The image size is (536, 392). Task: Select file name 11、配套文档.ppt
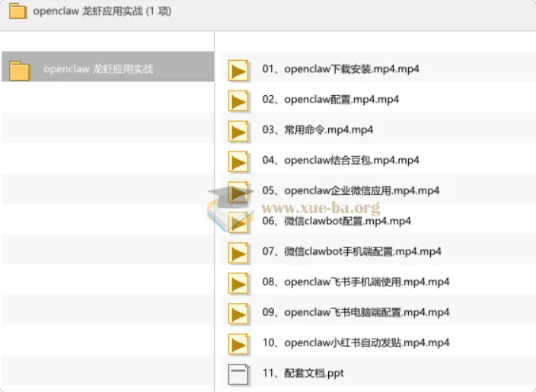tap(303, 373)
